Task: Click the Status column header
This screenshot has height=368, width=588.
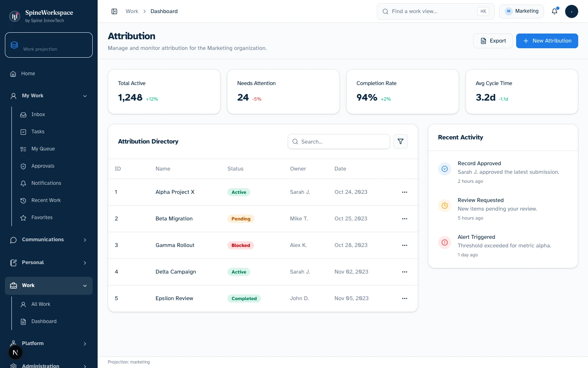Action: click(235, 169)
